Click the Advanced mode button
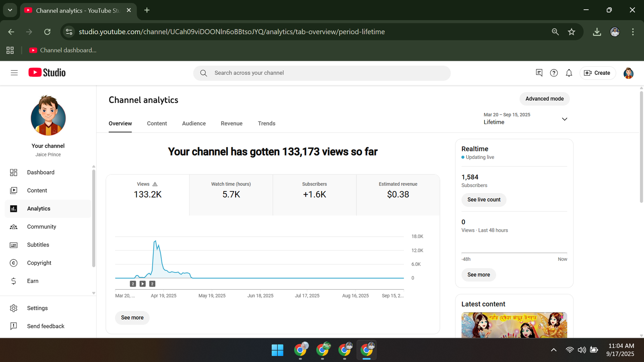644x362 pixels. click(544, 99)
